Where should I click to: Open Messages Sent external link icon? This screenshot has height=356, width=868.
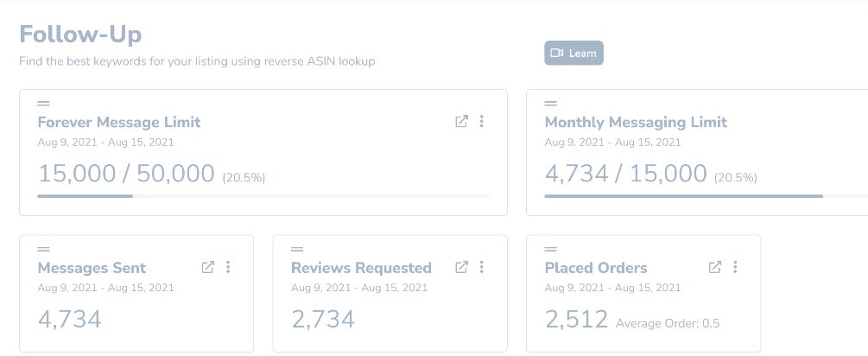[207, 267]
